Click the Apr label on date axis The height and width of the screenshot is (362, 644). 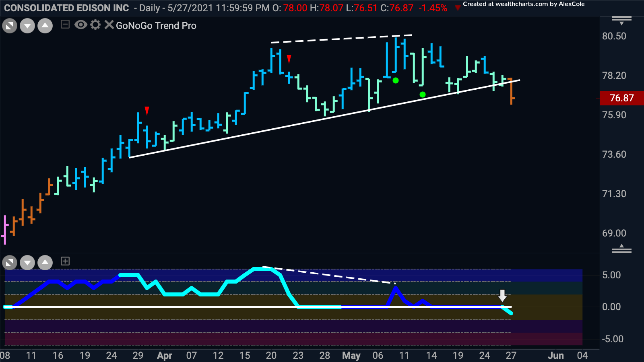tap(165, 356)
